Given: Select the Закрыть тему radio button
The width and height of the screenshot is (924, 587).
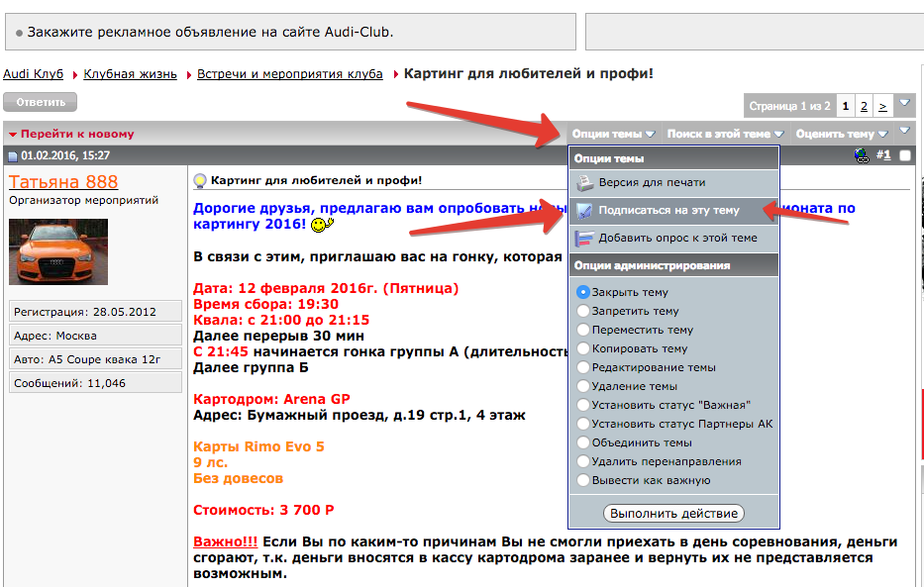Looking at the screenshot, I should pyautogui.click(x=582, y=292).
